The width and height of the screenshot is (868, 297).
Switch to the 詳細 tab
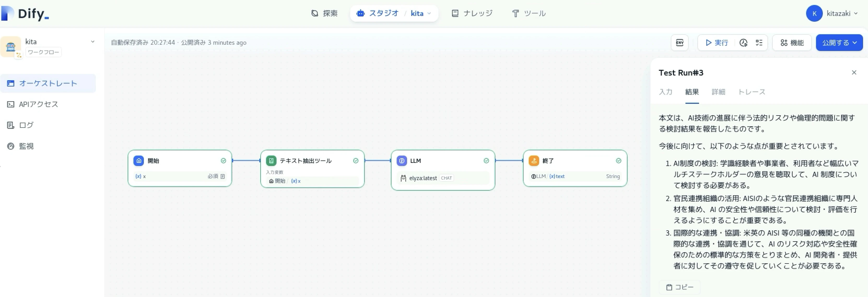pyautogui.click(x=718, y=92)
